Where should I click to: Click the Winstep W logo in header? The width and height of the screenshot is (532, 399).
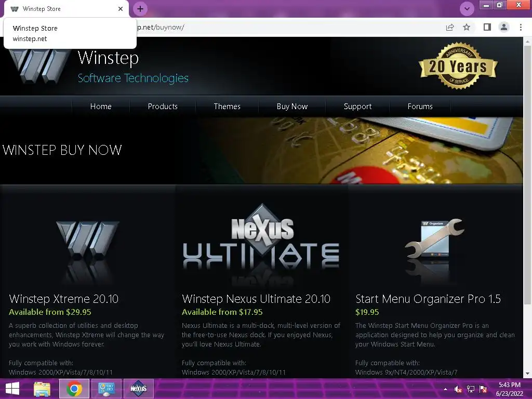coord(39,66)
